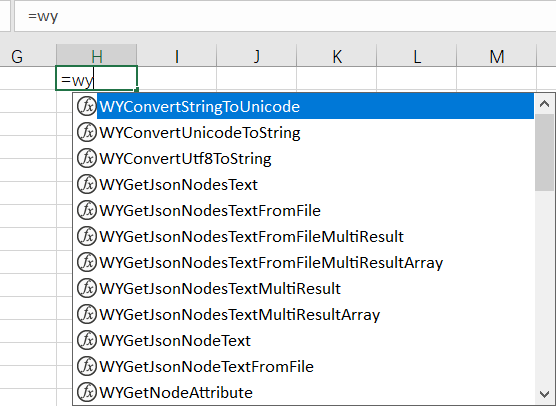Select column H header

(x=96, y=56)
